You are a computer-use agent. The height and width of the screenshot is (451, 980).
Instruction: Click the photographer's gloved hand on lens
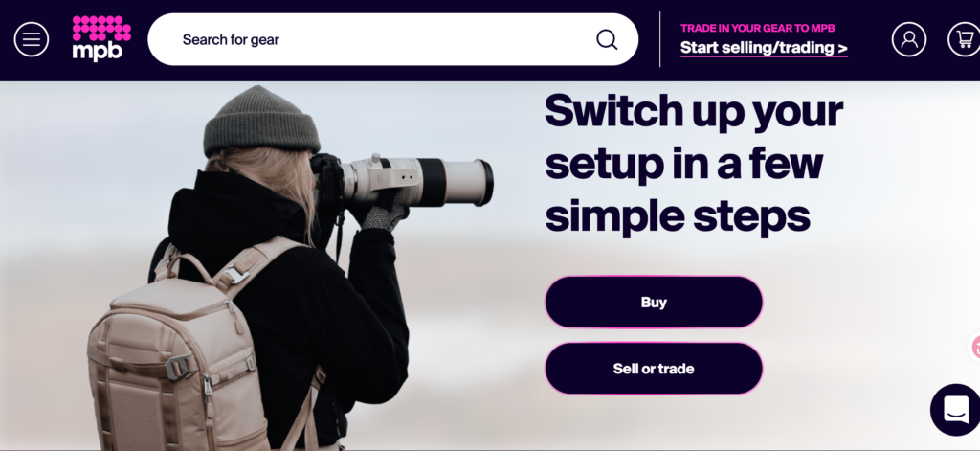[383, 213]
